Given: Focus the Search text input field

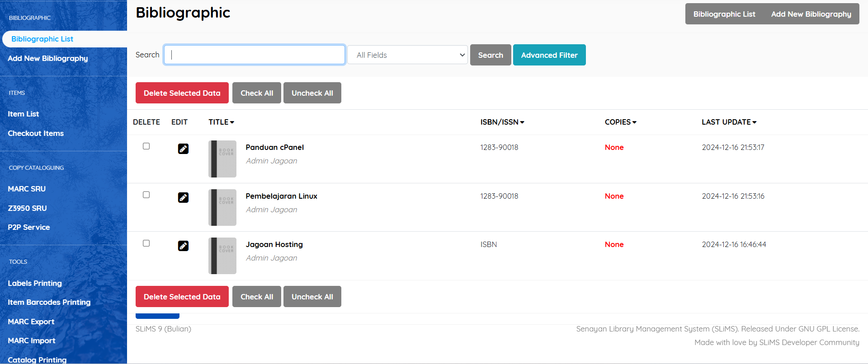Looking at the screenshot, I should pos(255,55).
